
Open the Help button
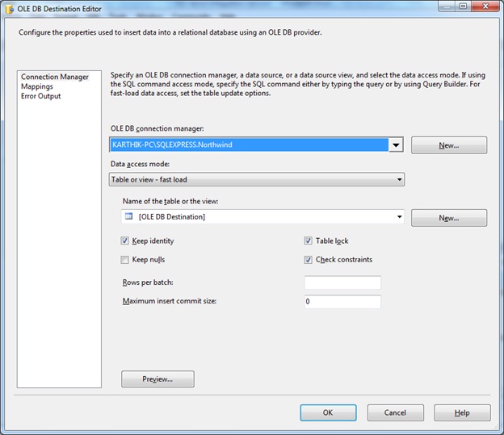tap(462, 412)
